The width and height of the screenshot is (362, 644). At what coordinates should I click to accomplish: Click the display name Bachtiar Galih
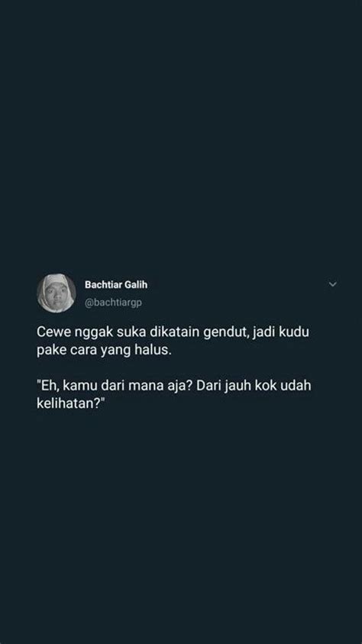tap(116, 285)
